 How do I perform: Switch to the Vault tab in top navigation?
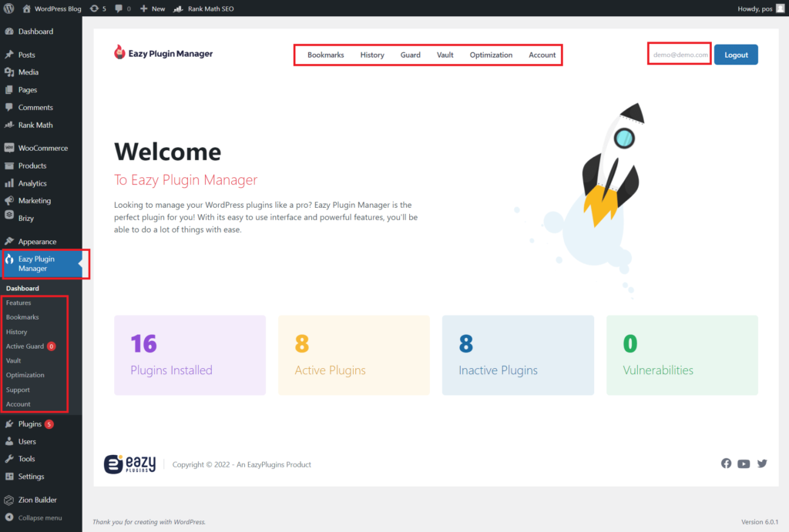pos(445,55)
